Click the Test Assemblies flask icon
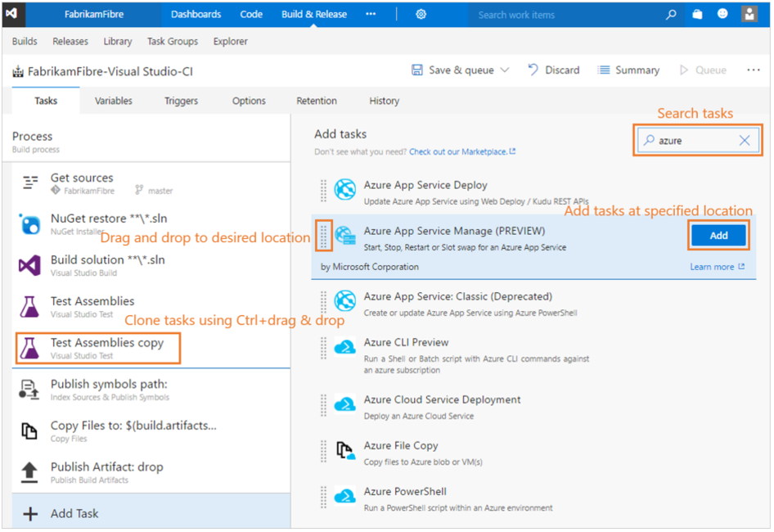774x532 pixels. tap(29, 307)
